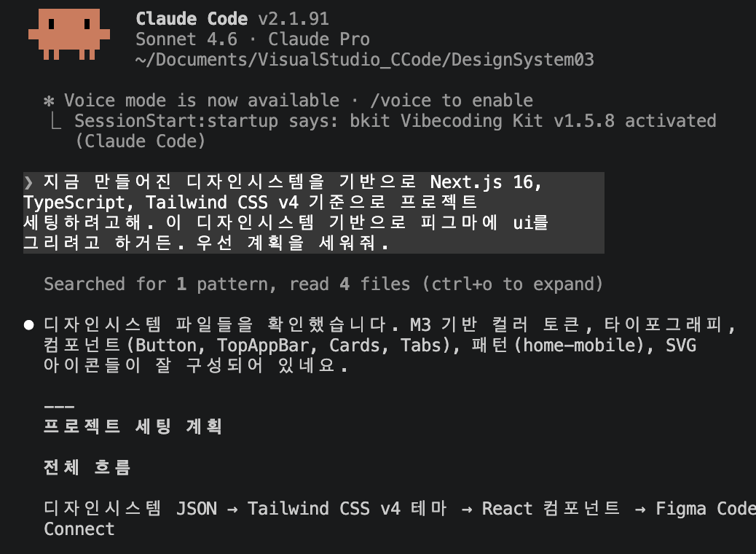Click the asterisk before Voice mode notice

click(x=49, y=101)
